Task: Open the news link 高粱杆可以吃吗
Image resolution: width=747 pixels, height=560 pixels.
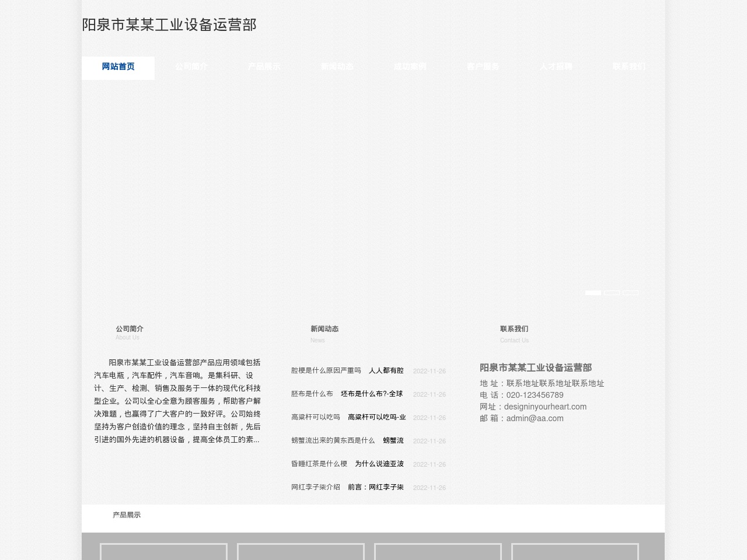Action: click(316, 417)
